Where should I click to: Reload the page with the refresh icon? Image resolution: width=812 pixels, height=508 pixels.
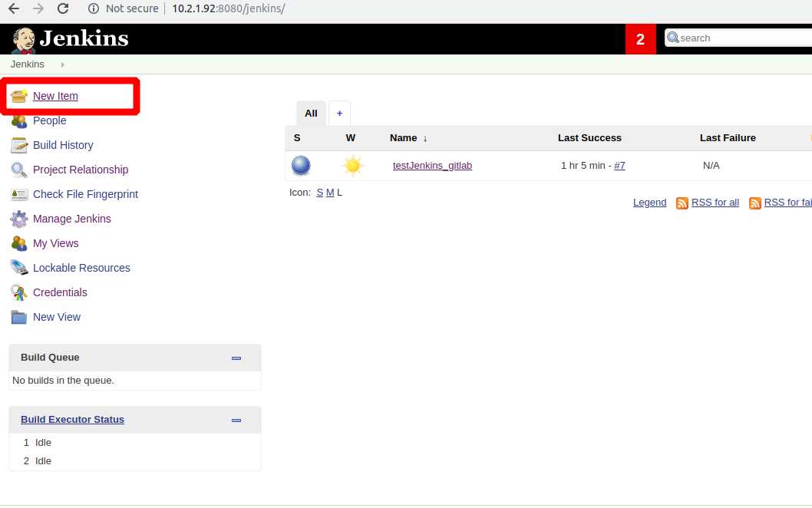pos(63,8)
